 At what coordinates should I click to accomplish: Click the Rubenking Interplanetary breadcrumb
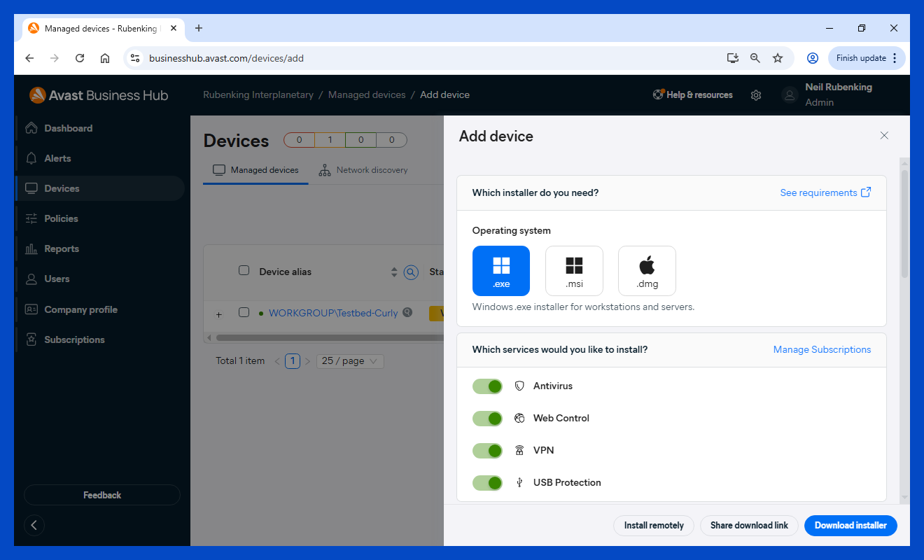[x=258, y=94]
